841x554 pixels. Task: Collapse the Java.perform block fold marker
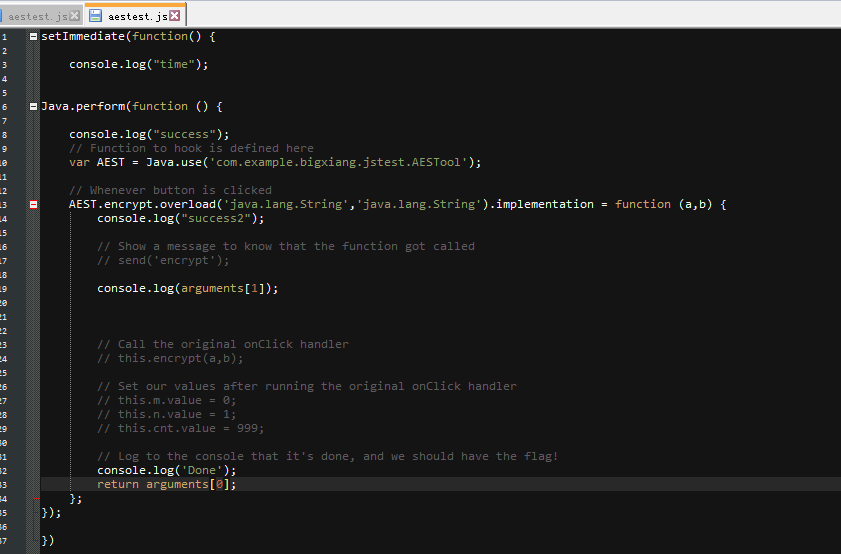click(34, 106)
